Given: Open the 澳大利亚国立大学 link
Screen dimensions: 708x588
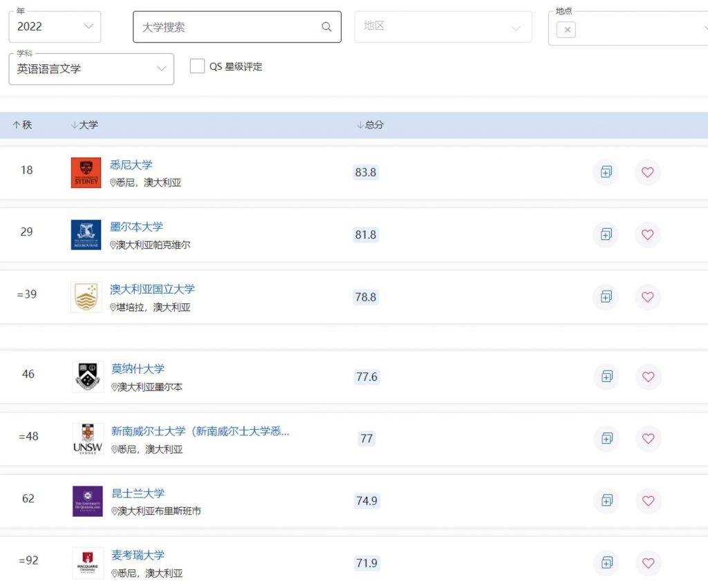Looking at the screenshot, I should coord(152,289).
